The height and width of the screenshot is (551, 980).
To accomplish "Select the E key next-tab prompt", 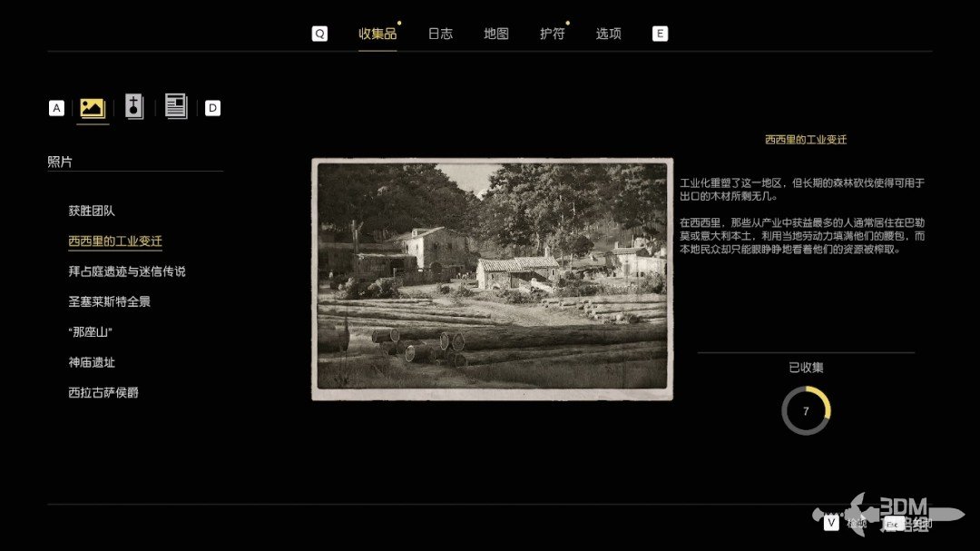I will 660,34.
